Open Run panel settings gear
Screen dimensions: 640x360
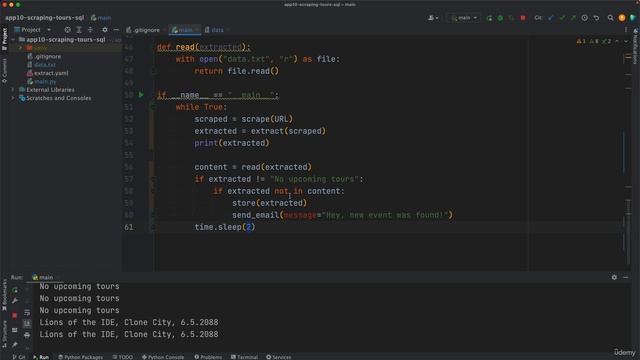point(614,277)
